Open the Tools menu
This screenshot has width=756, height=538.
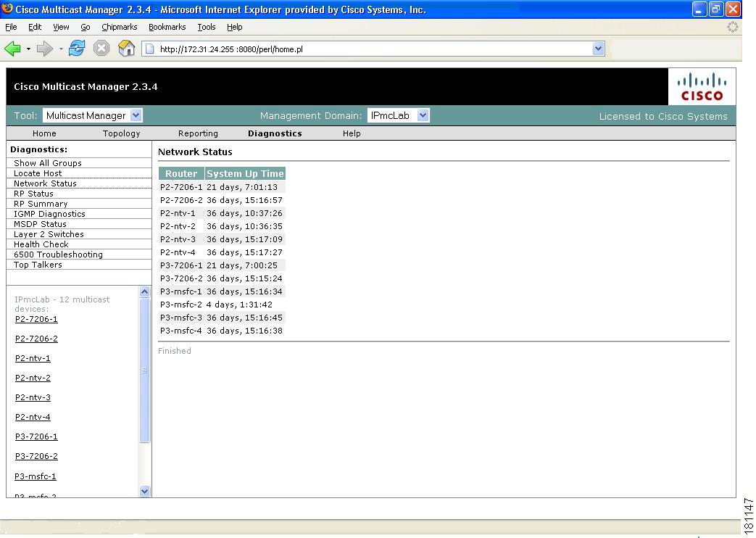click(207, 27)
